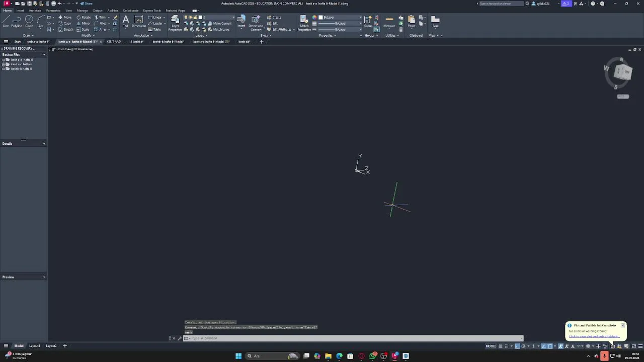This screenshot has height=362, width=644.
Task: Open the Express Tools ribbon tab
Action: [152, 11]
